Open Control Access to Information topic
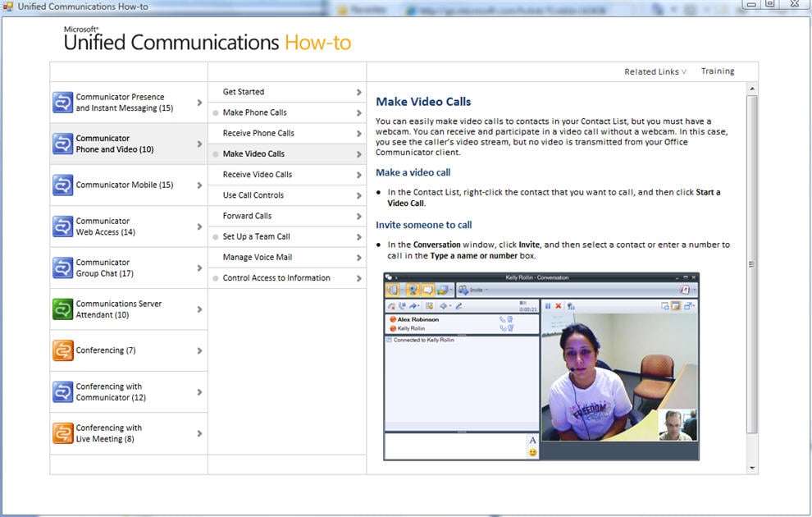This screenshot has height=517, width=812. point(276,278)
